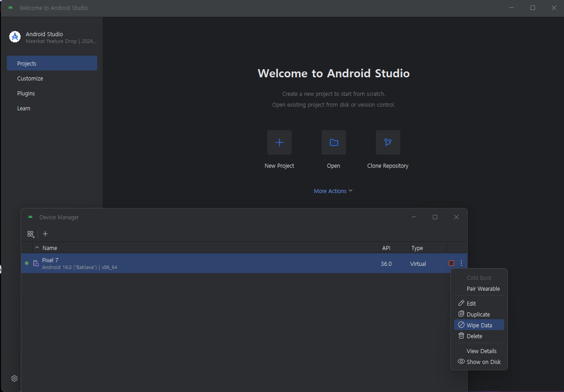Click the device grouping icon in Device Manager
The width and height of the screenshot is (564, 392).
click(30, 234)
